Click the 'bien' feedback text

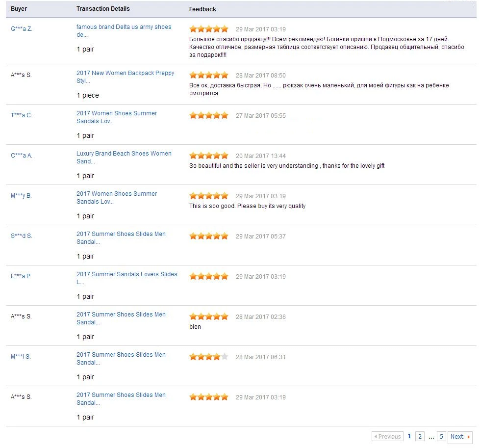click(195, 327)
